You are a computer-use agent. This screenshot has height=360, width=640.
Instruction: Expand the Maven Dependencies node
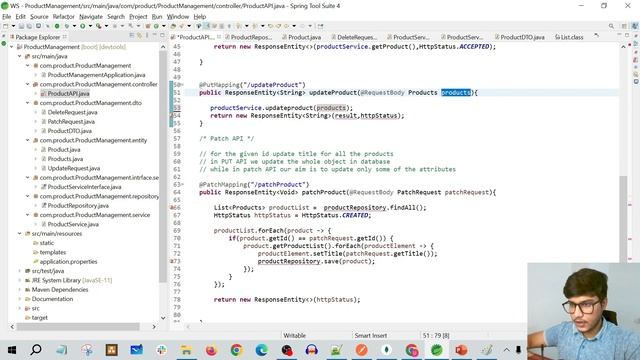point(20,290)
